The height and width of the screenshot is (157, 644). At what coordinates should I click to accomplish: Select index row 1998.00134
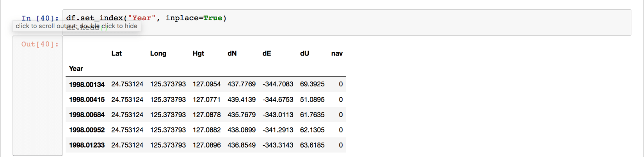[x=87, y=84]
